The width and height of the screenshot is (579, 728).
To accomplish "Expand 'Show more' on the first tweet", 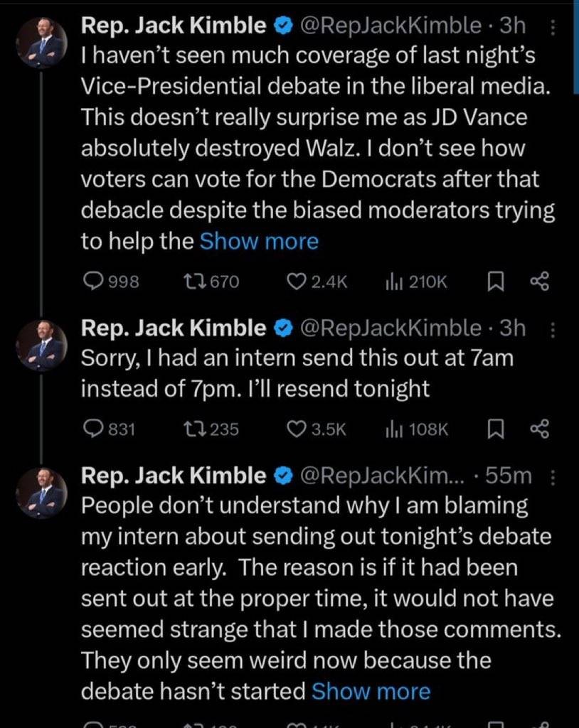I will [259, 242].
